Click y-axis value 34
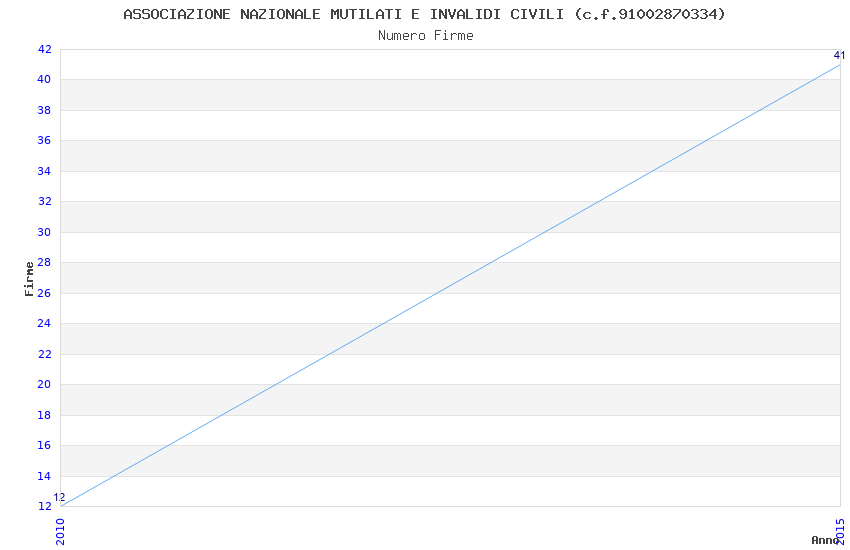The image size is (850, 550). pyautogui.click(x=44, y=171)
